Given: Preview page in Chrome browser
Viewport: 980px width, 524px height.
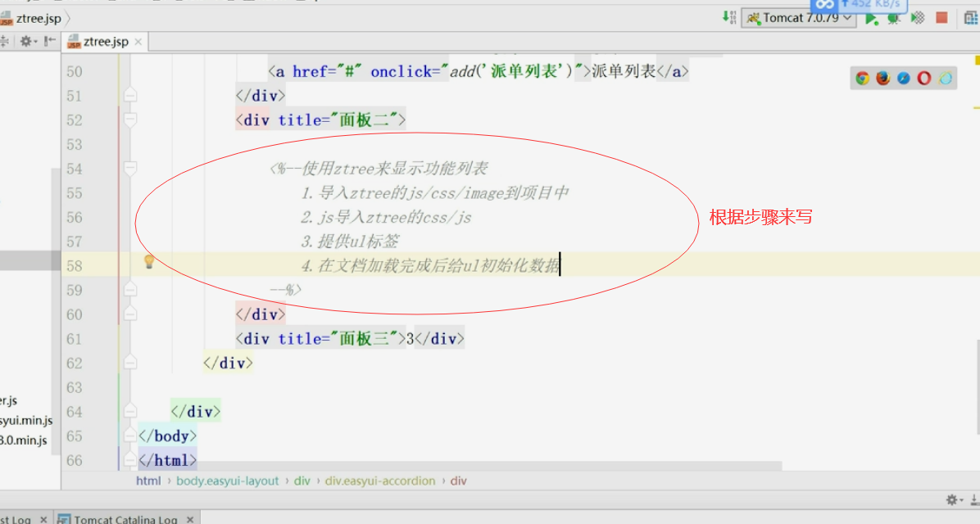Looking at the screenshot, I should tap(863, 78).
